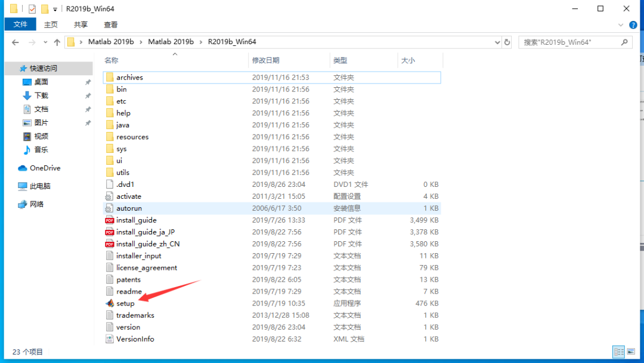Select the sys folder name
The height and width of the screenshot is (363, 644).
pos(122,149)
